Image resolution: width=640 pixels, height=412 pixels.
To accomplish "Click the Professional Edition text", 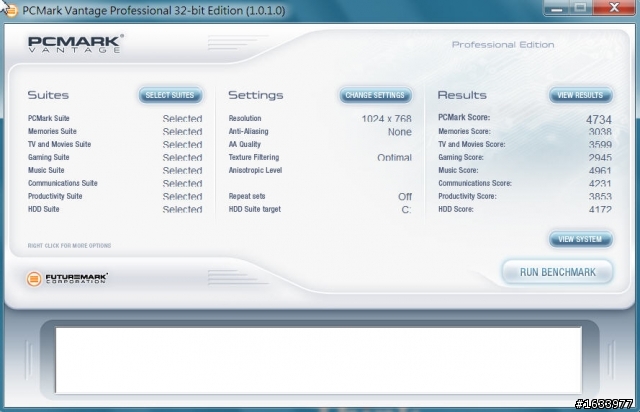I will click(503, 45).
